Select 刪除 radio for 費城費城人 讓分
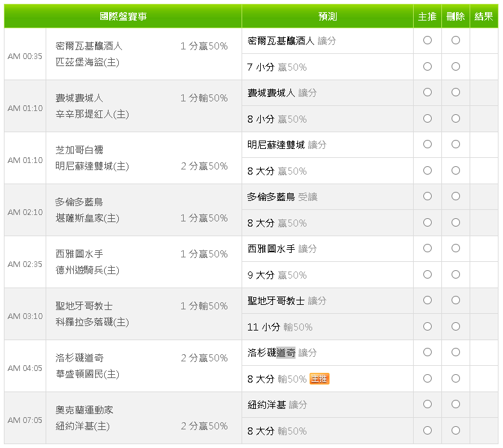The width and height of the screenshot is (503, 448). 455,92
